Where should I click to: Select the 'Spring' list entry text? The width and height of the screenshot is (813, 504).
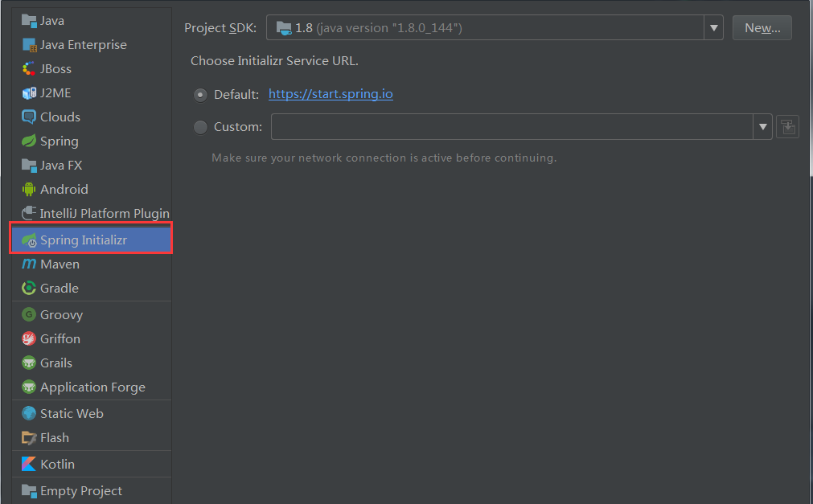click(60, 141)
